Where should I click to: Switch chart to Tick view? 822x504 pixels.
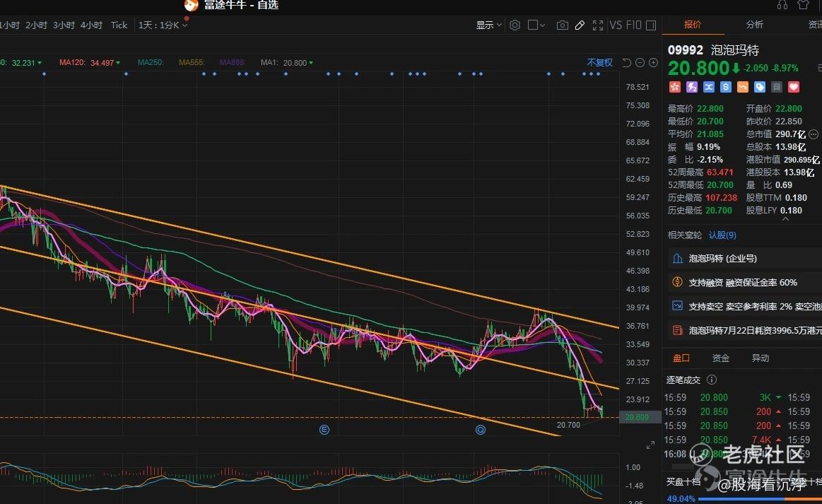coord(119,25)
